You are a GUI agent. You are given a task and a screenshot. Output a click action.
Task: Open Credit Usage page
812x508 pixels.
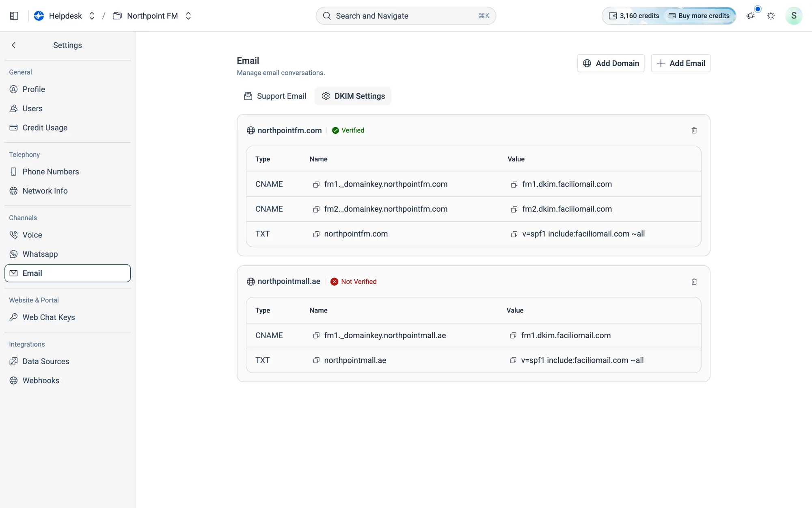pos(67,128)
